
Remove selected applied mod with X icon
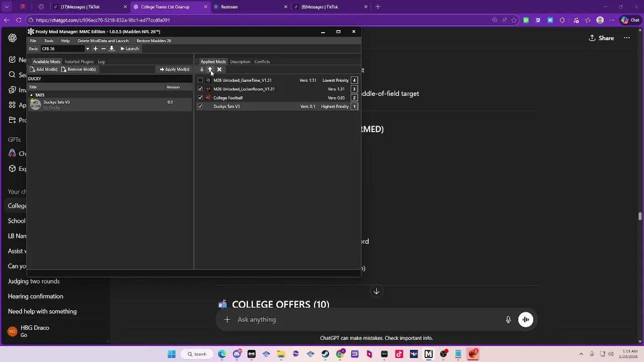click(219, 69)
